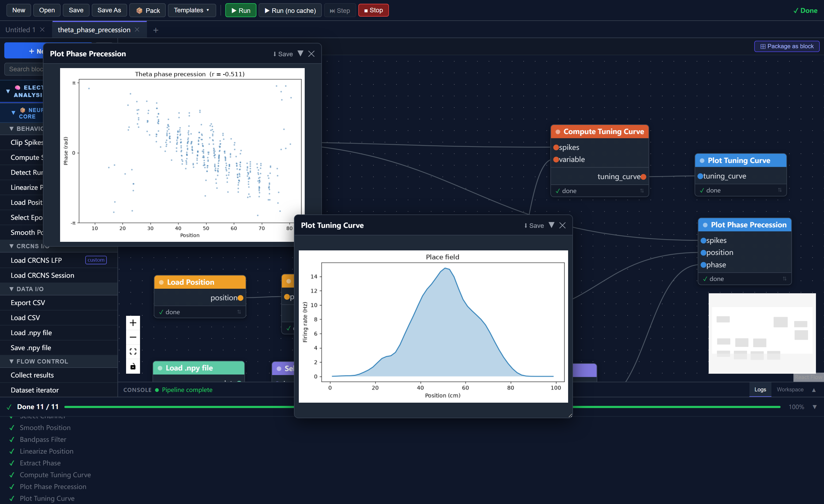Expand the Plot Phase Precession node details
The width and height of the screenshot is (824, 504).
coord(785,278)
